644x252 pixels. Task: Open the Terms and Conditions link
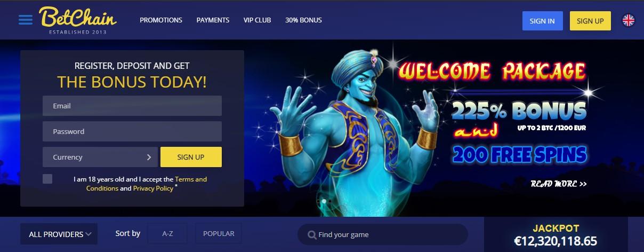point(147,184)
